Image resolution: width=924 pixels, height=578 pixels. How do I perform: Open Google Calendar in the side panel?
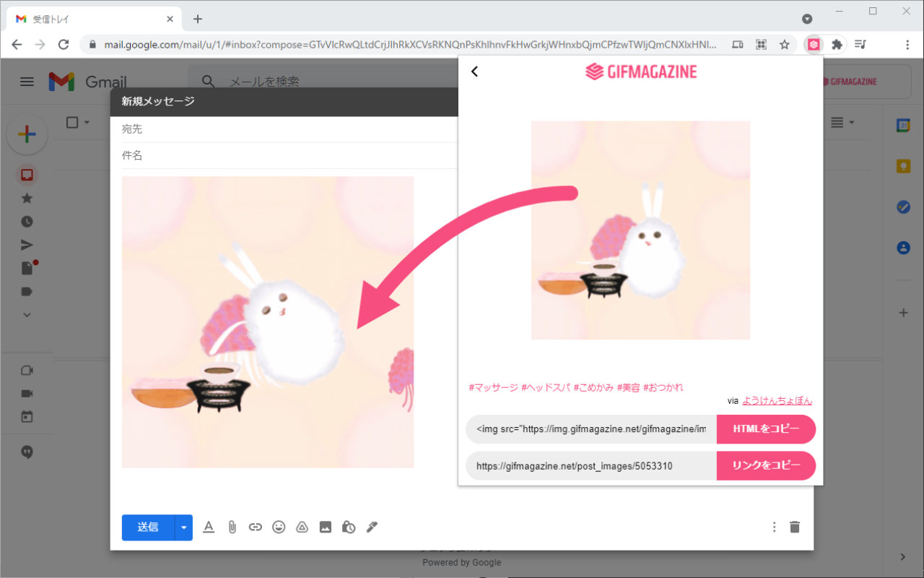[x=903, y=124]
